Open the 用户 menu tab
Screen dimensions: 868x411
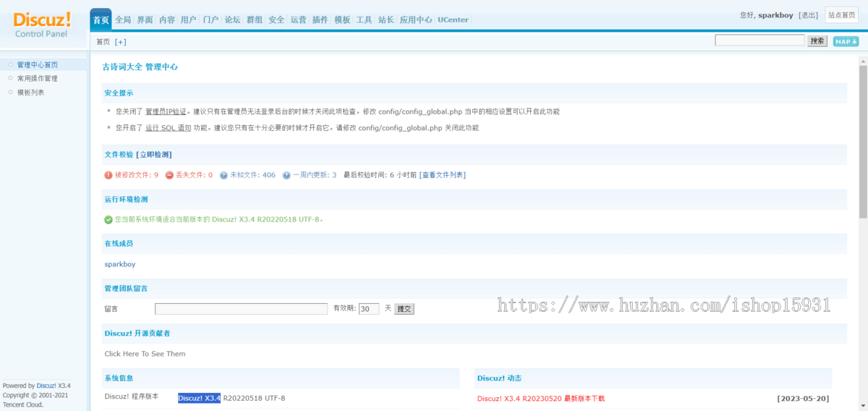coord(188,20)
